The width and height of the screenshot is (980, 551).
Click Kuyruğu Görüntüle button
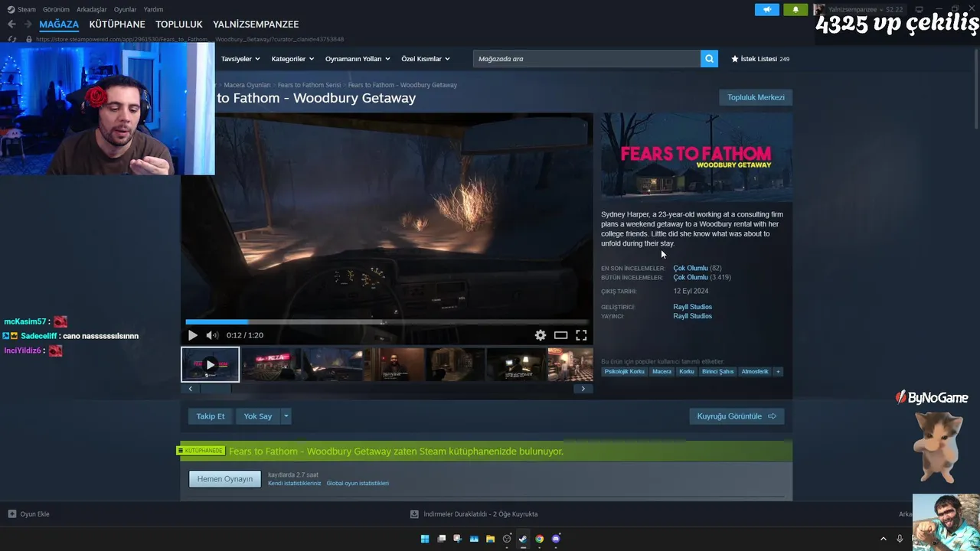[737, 416]
